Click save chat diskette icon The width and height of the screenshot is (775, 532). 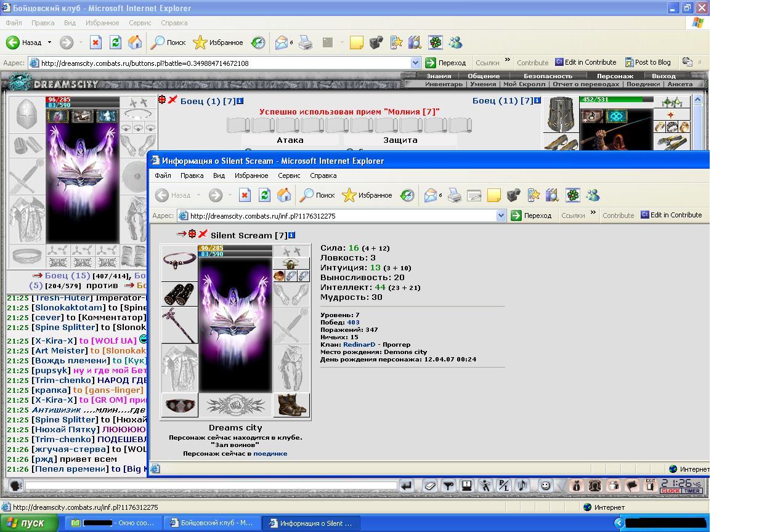click(x=466, y=486)
